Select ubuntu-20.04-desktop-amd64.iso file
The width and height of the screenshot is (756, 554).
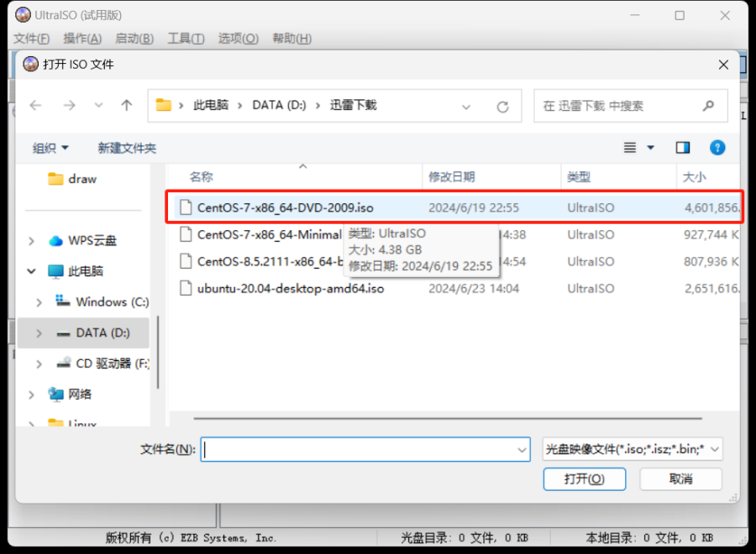[x=291, y=289]
